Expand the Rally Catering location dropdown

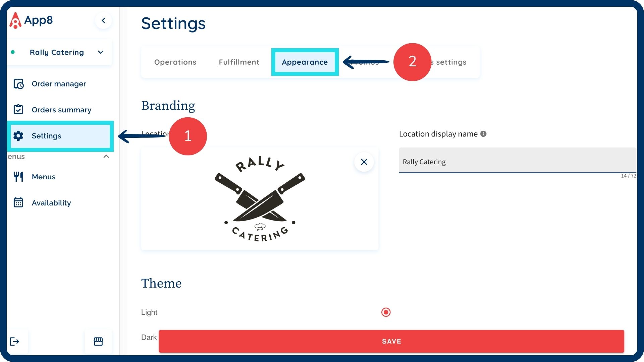101,52
